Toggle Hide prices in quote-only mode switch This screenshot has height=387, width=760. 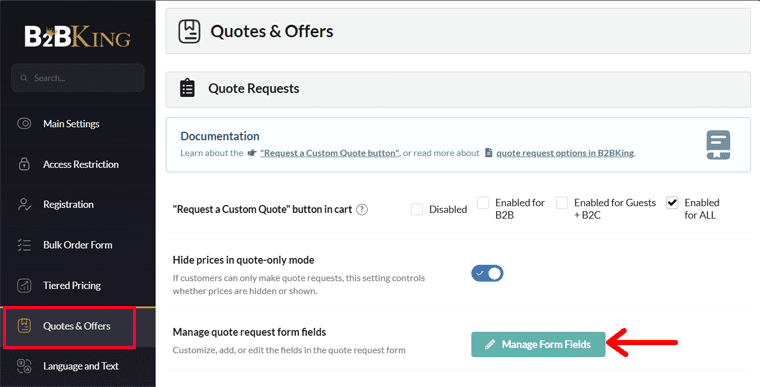(x=487, y=274)
